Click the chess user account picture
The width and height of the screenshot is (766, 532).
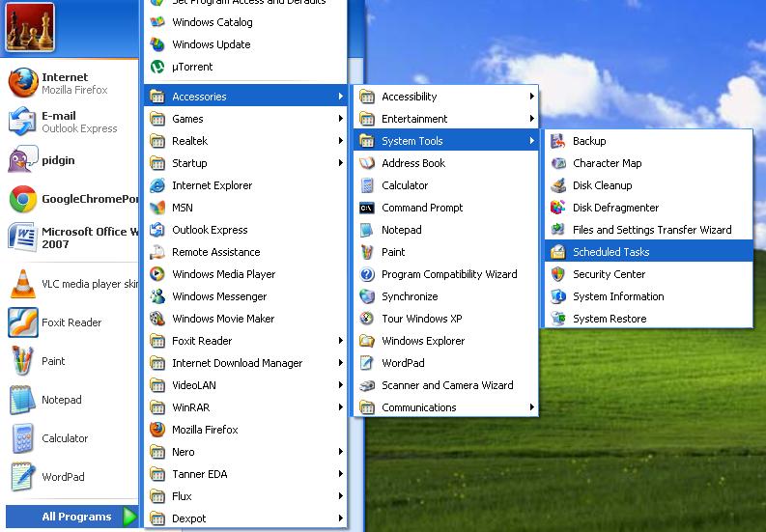tap(30, 27)
